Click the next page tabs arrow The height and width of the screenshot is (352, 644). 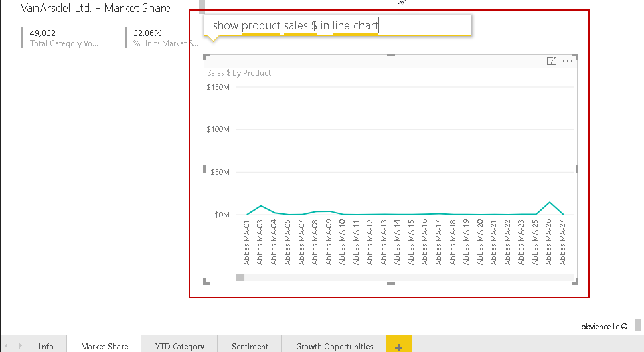pos(19,346)
